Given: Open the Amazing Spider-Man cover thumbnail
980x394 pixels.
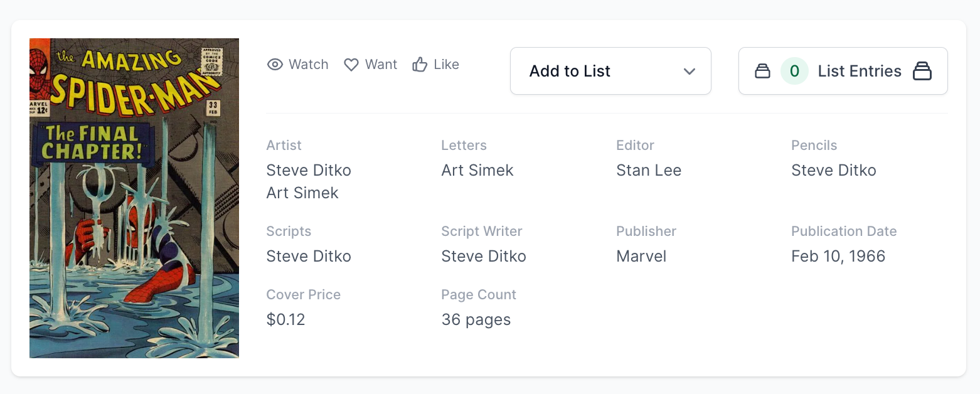Looking at the screenshot, I should click(134, 198).
